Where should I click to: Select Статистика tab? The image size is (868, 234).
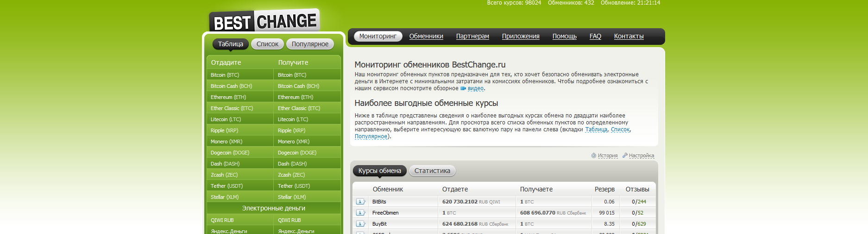click(432, 171)
